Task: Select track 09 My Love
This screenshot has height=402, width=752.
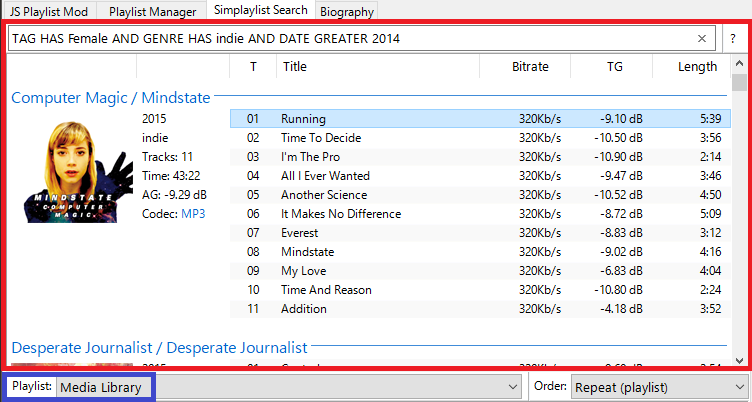Action: [481, 271]
